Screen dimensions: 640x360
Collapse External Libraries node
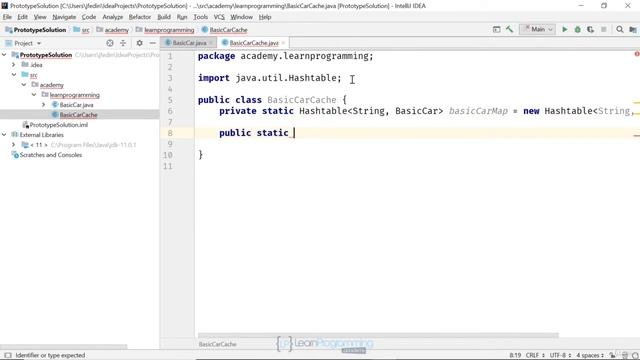tap(4, 135)
